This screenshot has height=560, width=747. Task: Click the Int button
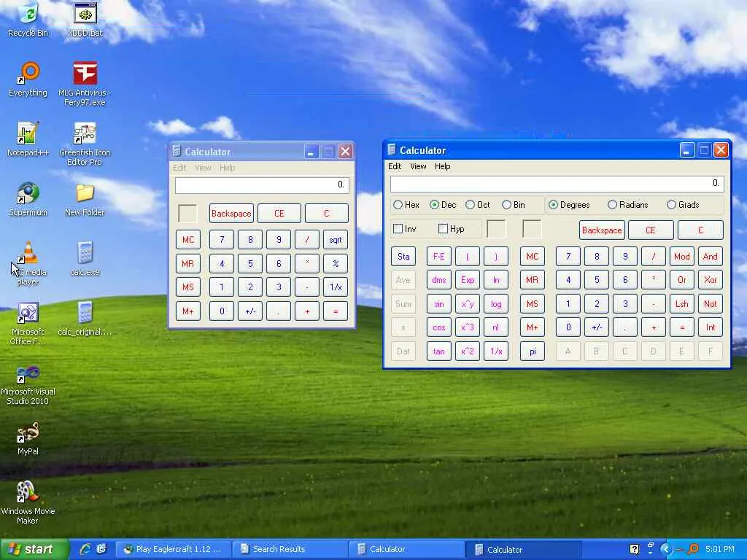(711, 327)
